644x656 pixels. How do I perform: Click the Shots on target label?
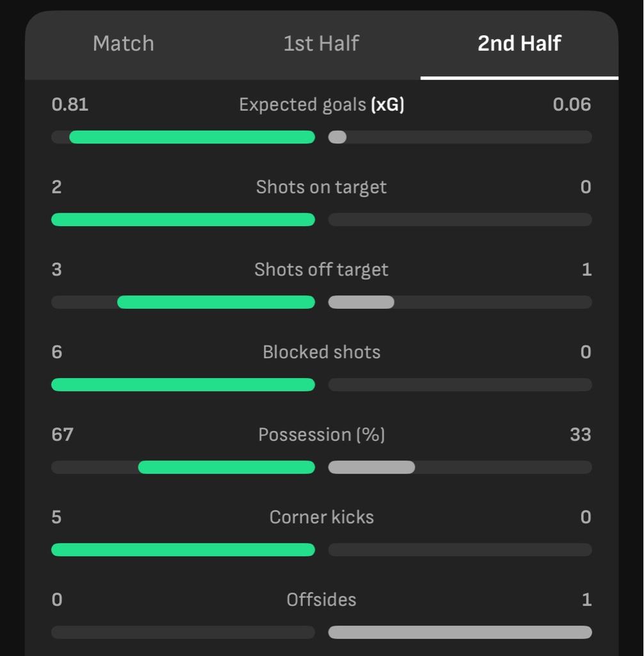(321, 187)
